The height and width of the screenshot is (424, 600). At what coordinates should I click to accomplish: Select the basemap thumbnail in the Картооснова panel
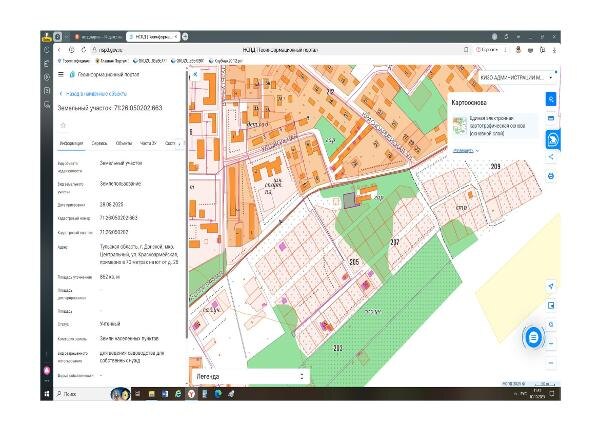(x=460, y=126)
